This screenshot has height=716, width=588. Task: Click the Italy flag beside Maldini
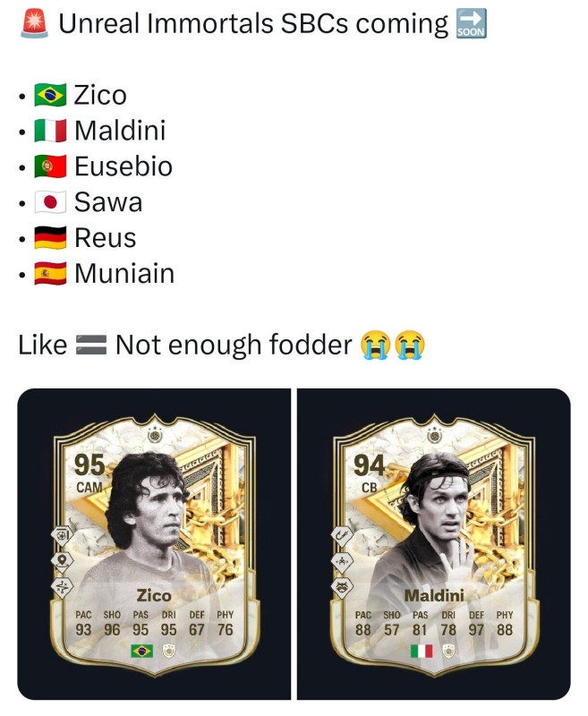point(50,131)
